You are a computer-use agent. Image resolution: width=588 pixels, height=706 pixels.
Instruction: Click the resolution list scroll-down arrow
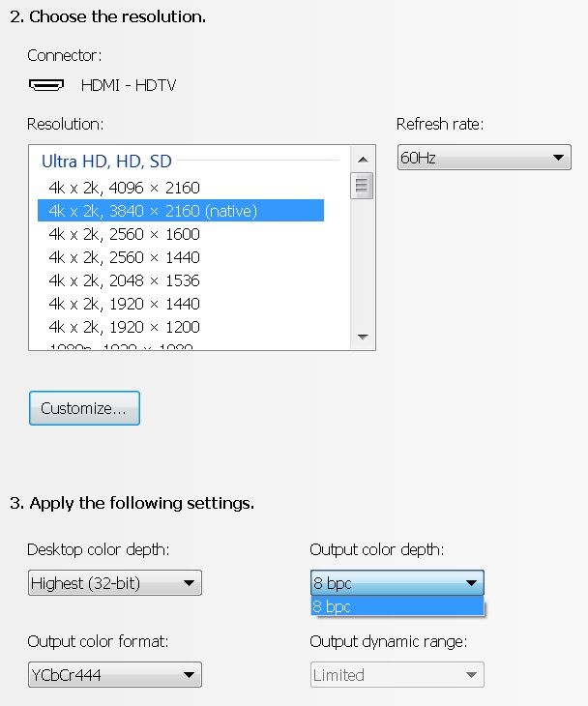[364, 337]
